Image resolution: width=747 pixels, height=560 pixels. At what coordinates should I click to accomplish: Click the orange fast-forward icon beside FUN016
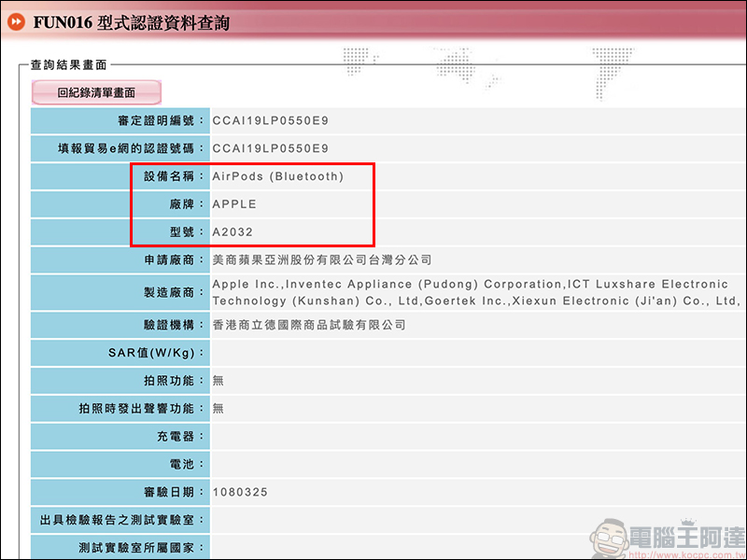(x=16, y=21)
